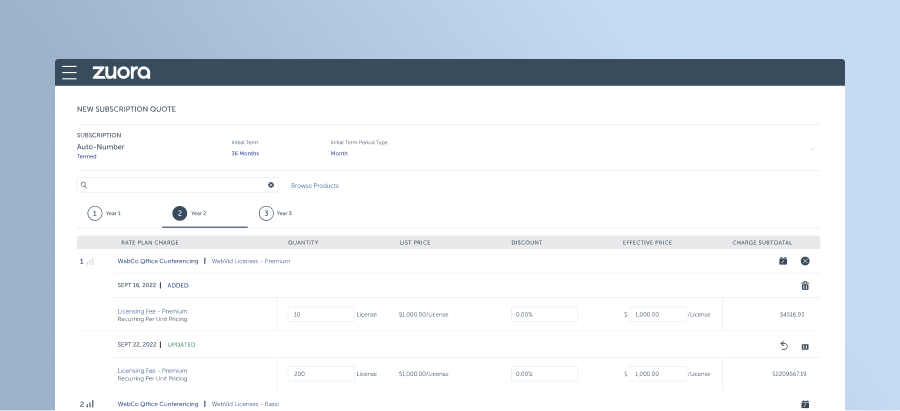Edit the discount field in Sept 16 row
The height and width of the screenshot is (411, 900).
[x=544, y=314]
